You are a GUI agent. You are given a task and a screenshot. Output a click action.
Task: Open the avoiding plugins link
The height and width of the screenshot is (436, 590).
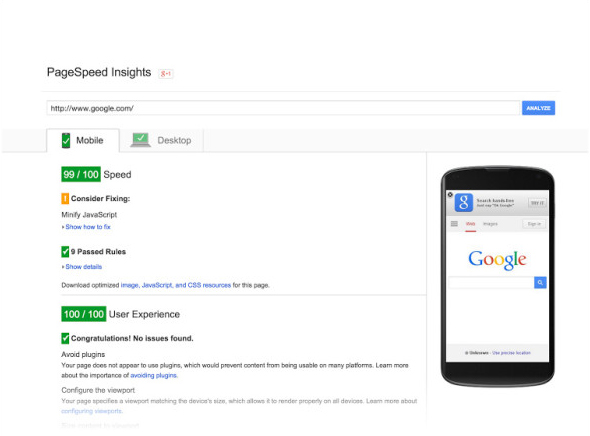coord(154,375)
